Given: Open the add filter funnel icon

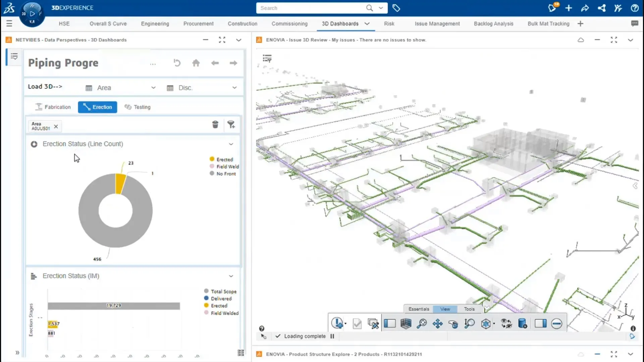Looking at the screenshot, I should point(231,125).
